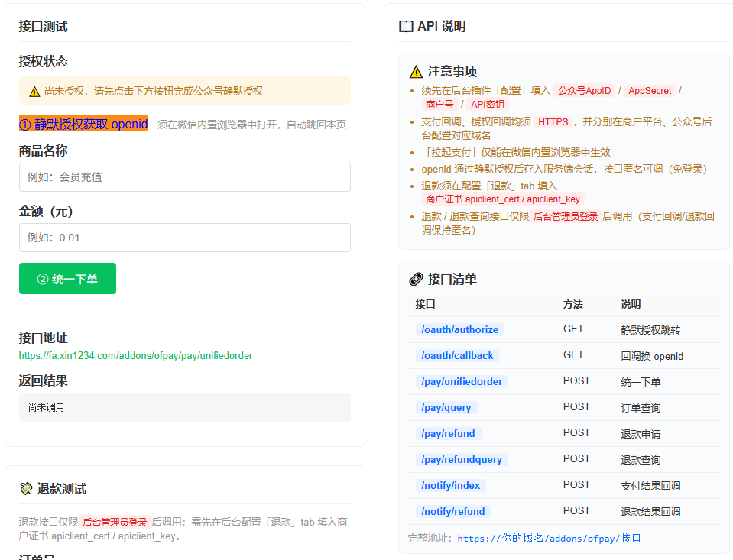Click the 说明 column header
Viewport: 733px width, 560px height.
[x=631, y=304]
